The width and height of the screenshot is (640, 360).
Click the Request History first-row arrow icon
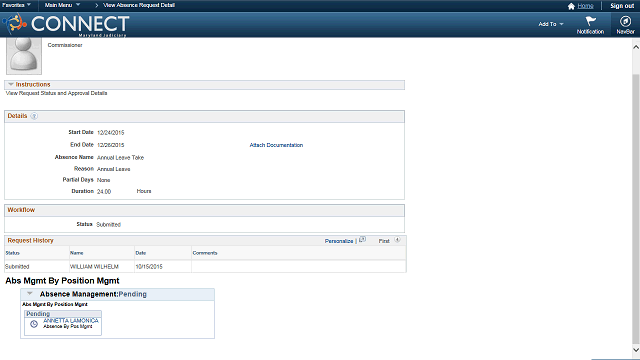[x=398, y=240]
